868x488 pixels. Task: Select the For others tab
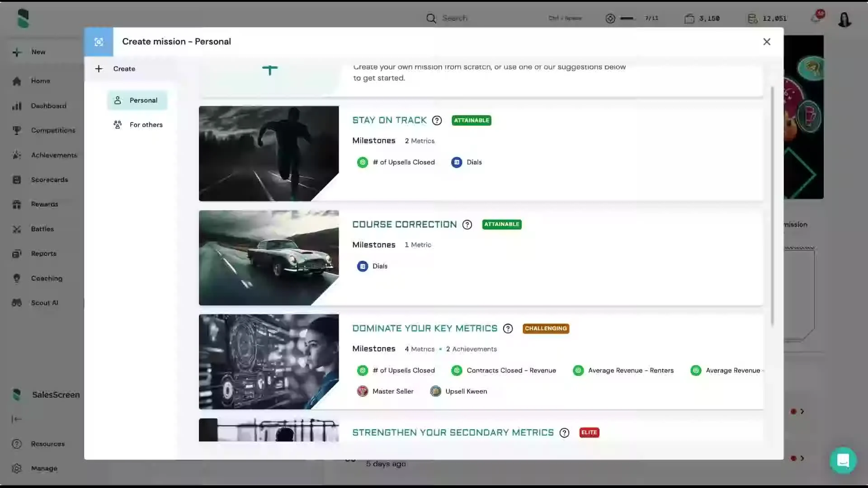138,125
